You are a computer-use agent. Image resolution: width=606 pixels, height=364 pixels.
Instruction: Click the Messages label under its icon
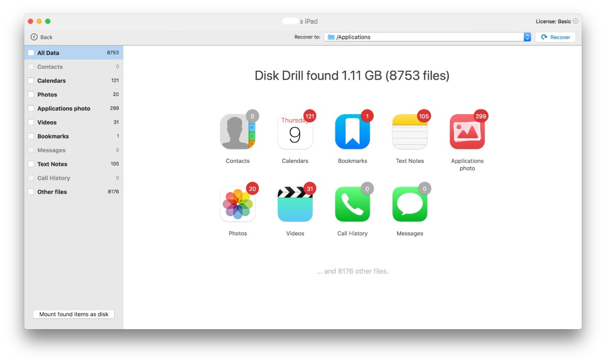point(410,233)
